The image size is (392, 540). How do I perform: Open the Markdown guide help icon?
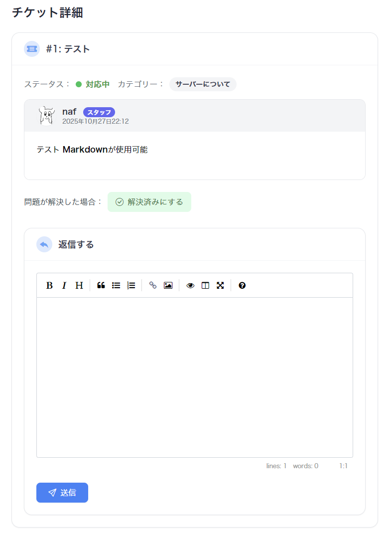tap(242, 285)
